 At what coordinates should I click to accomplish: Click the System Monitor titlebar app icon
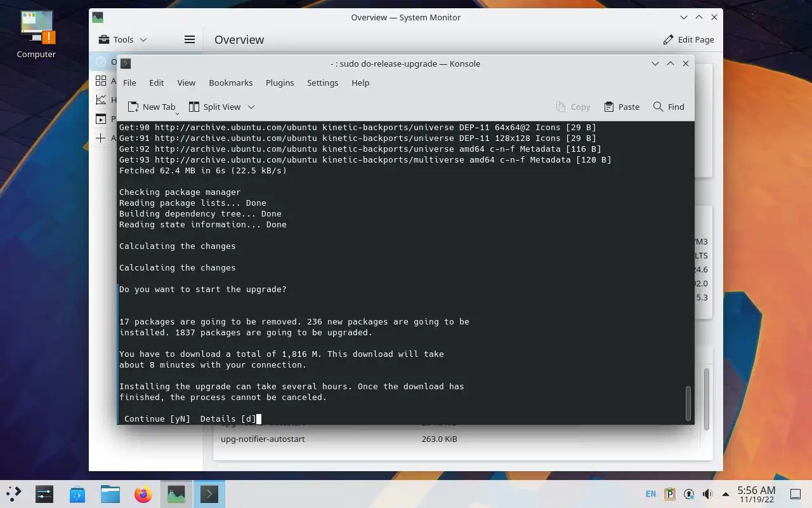[97, 17]
